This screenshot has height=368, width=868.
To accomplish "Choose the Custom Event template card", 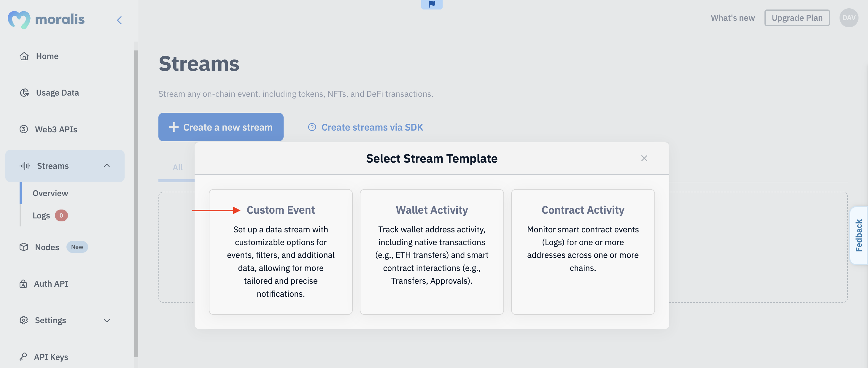I will pos(281,252).
